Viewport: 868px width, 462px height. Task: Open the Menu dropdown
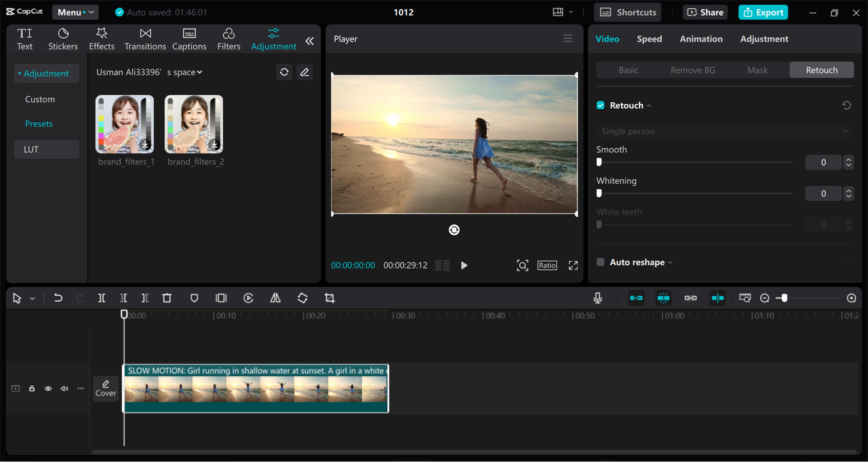[75, 12]
